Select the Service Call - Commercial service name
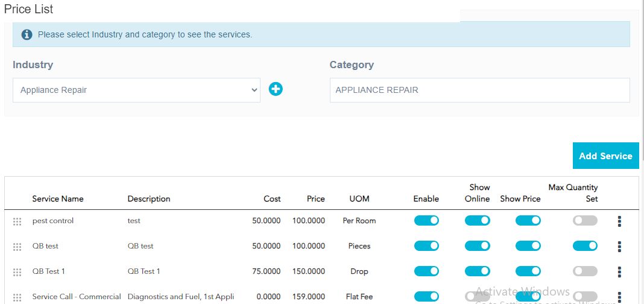The width and height of the screenshot is (644, 304). point(77,297)
